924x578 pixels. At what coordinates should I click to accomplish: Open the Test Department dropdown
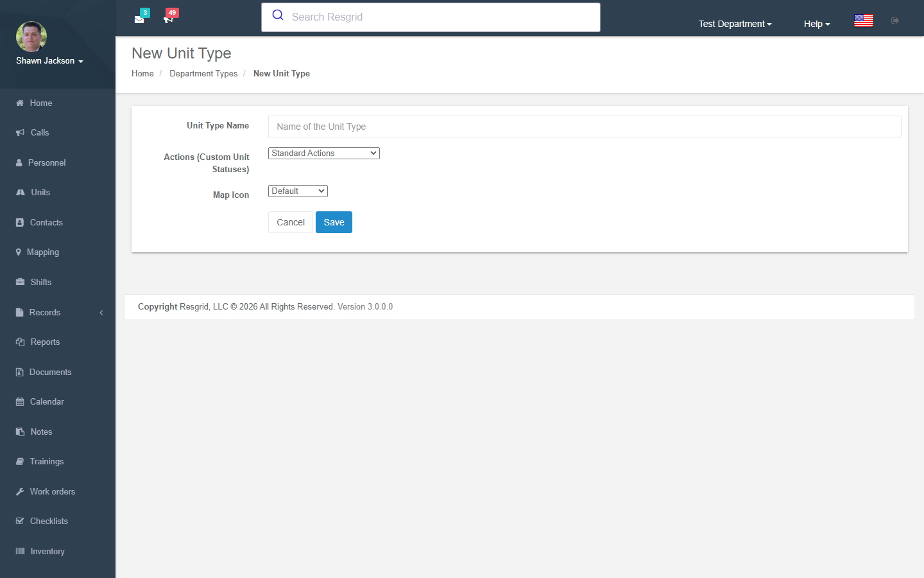[735, 24]
